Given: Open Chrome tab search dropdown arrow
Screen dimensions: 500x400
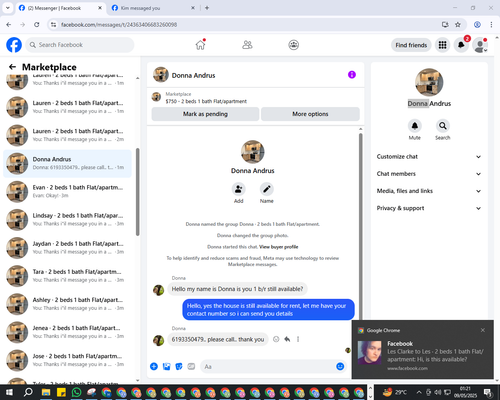Looking at the screenshot, I should 8,8.
